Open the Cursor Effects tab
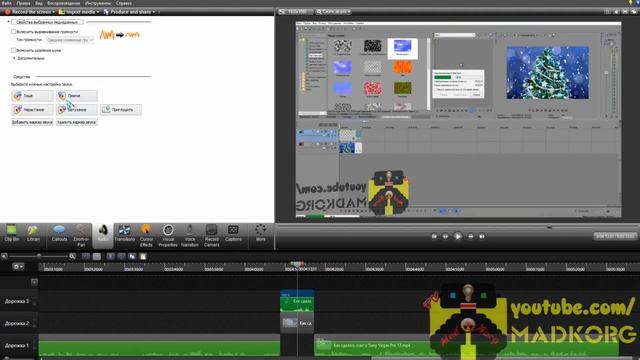Screen dimensions: 640x360 [x=146, y=236]
